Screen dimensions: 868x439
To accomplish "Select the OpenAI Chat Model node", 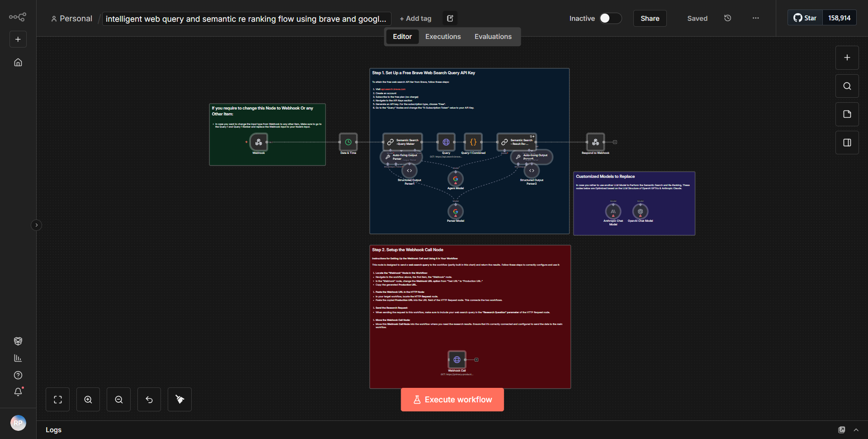I will 641,211.
